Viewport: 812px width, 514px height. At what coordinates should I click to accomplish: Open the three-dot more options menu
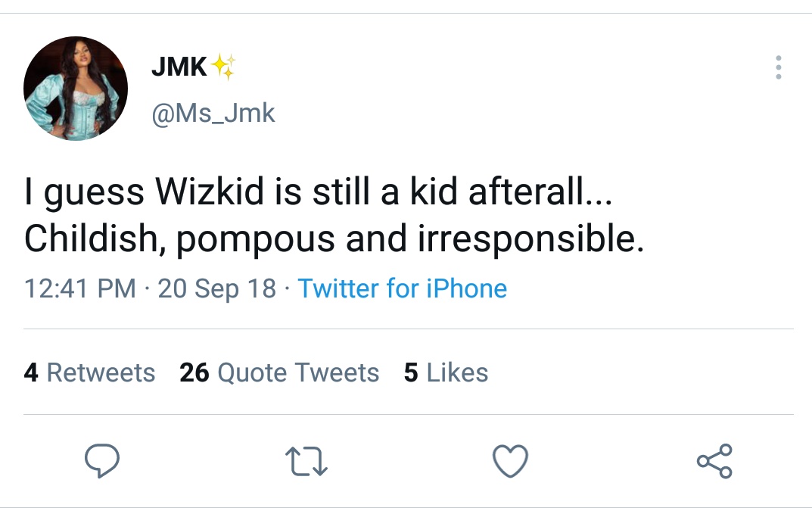coord(778,68)
